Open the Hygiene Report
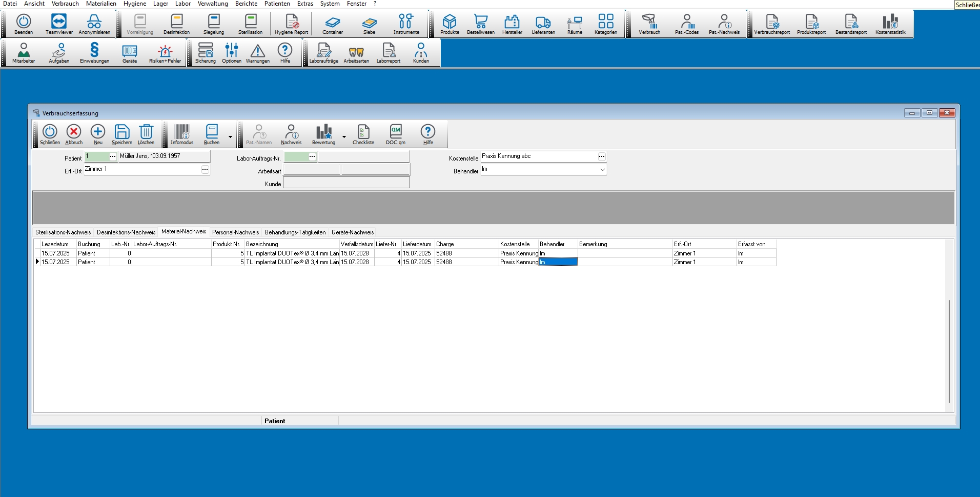 291,24
